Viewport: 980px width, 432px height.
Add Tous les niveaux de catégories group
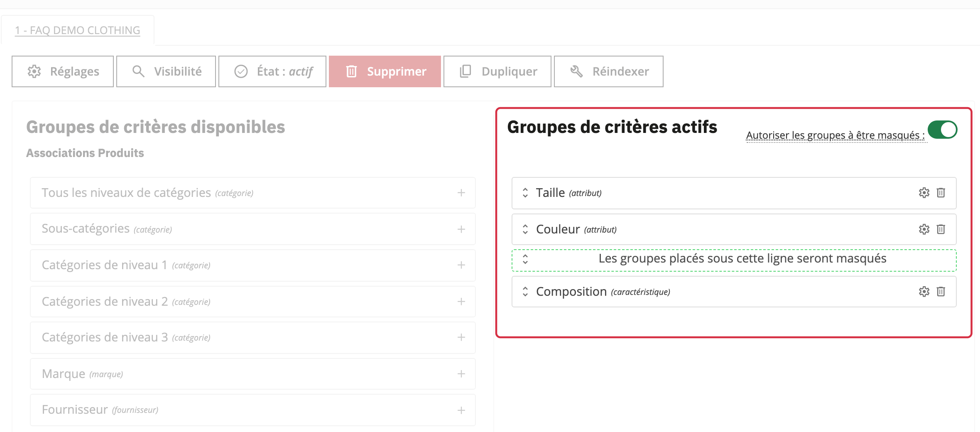coord(461,193)
